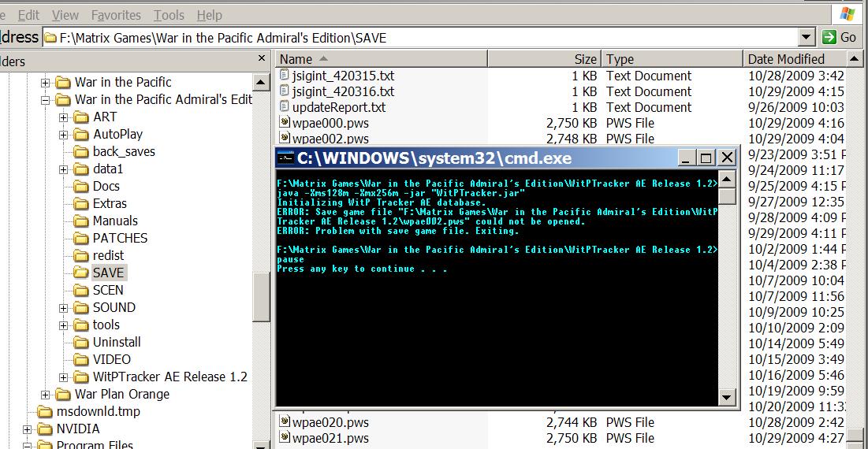Select the Manuals folder icon
Screen dimensions: 868x449
81,221
